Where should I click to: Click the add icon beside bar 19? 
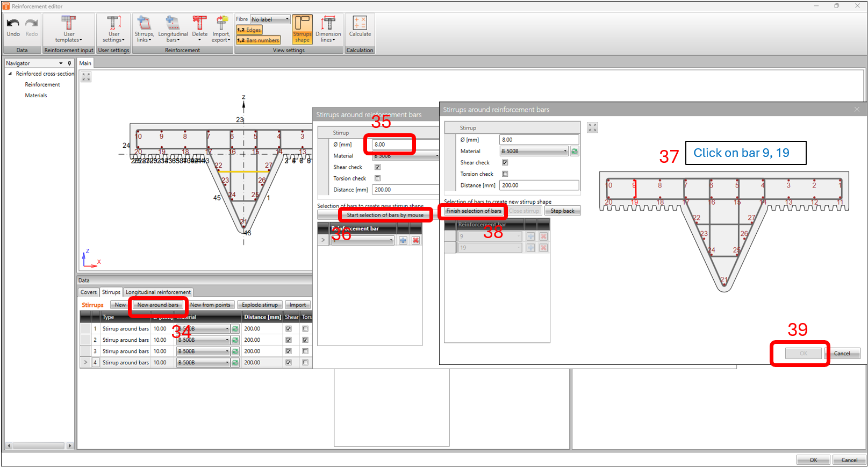coord(530,248)
